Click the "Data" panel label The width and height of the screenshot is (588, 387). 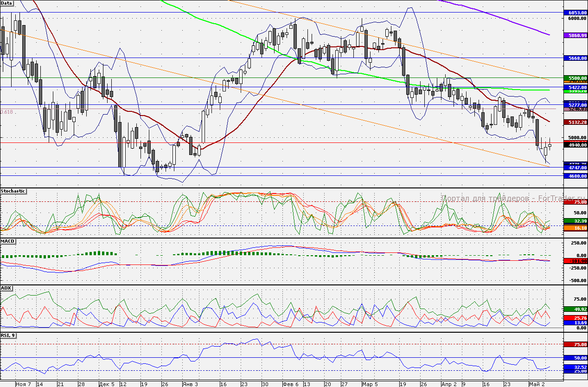pyautogui.click(x=7, y=3)
